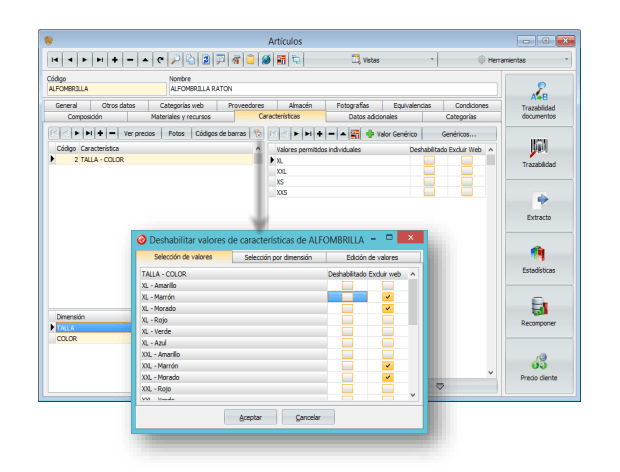Screen dimensions: 620x472
Task: Enable Deshabilitado for XL - Amarillo
Action: (x=347, y=286)
